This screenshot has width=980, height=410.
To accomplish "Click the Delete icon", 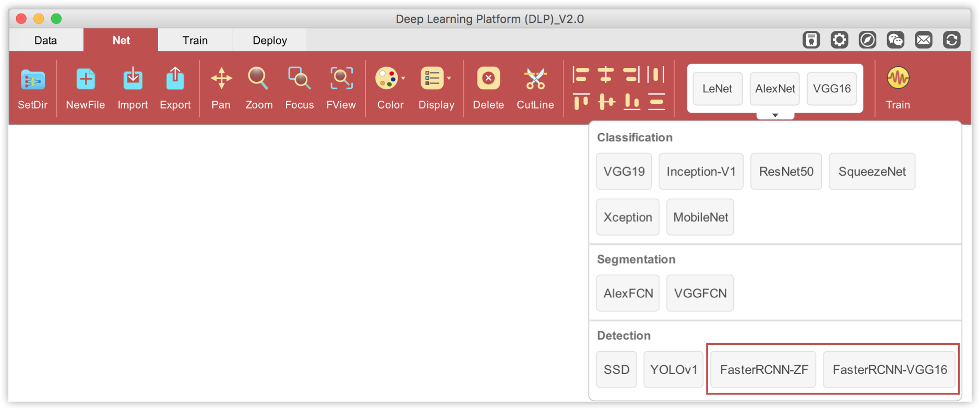I will tap(488, 79).
